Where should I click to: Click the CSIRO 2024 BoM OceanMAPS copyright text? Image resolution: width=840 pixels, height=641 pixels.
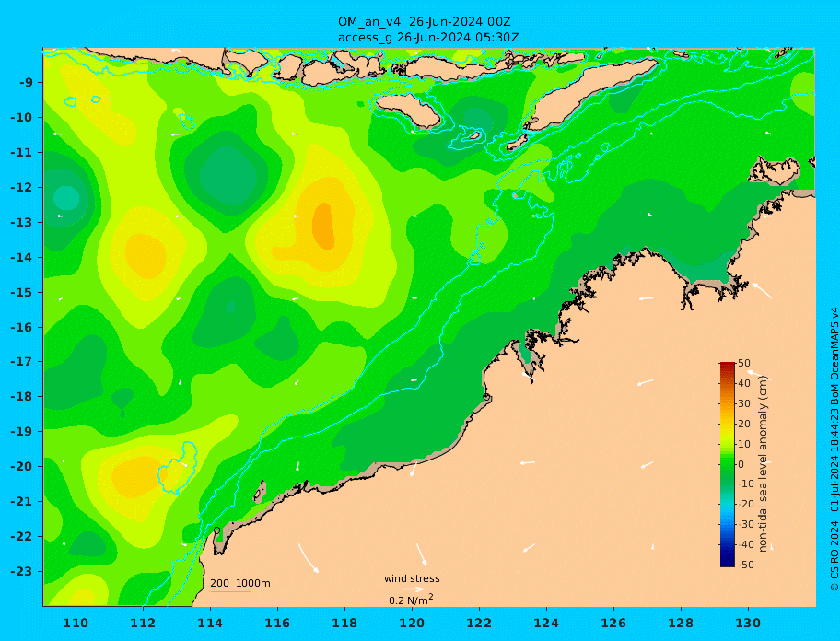[x=834, y=449]
